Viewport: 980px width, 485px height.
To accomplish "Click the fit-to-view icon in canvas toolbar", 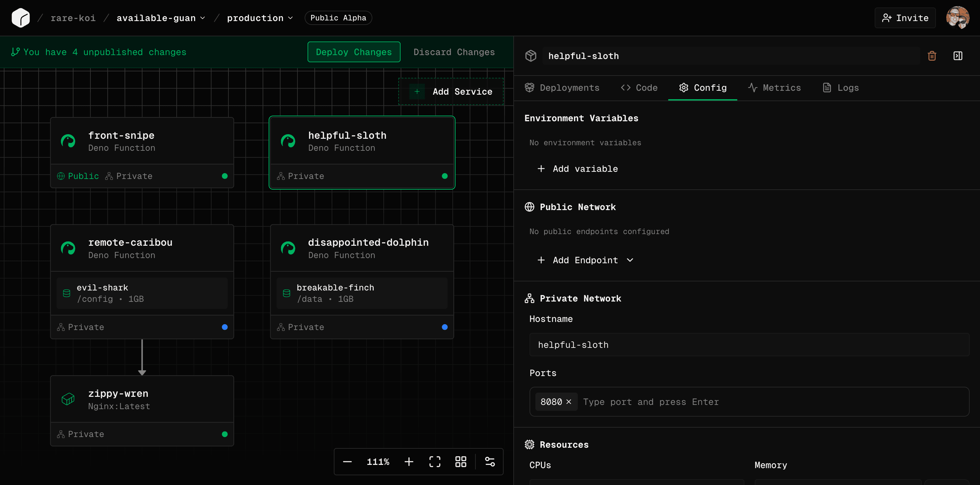I will pos(435,461).
